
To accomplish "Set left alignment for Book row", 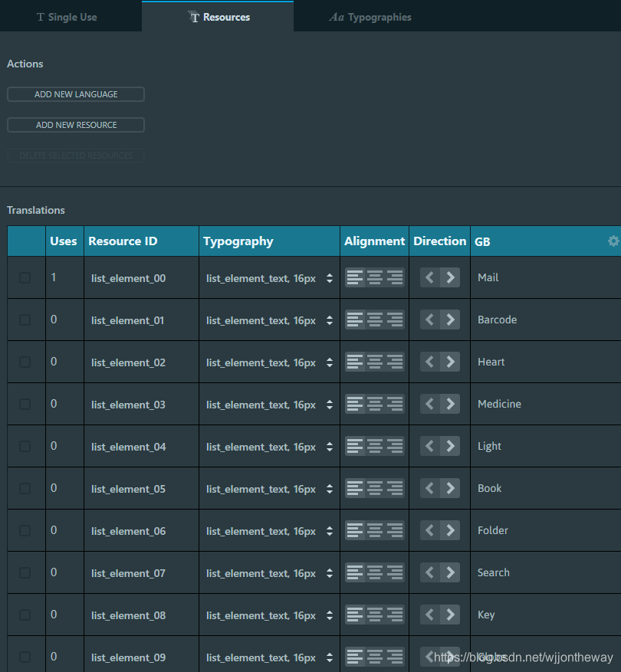I will (x=355, y=488).
